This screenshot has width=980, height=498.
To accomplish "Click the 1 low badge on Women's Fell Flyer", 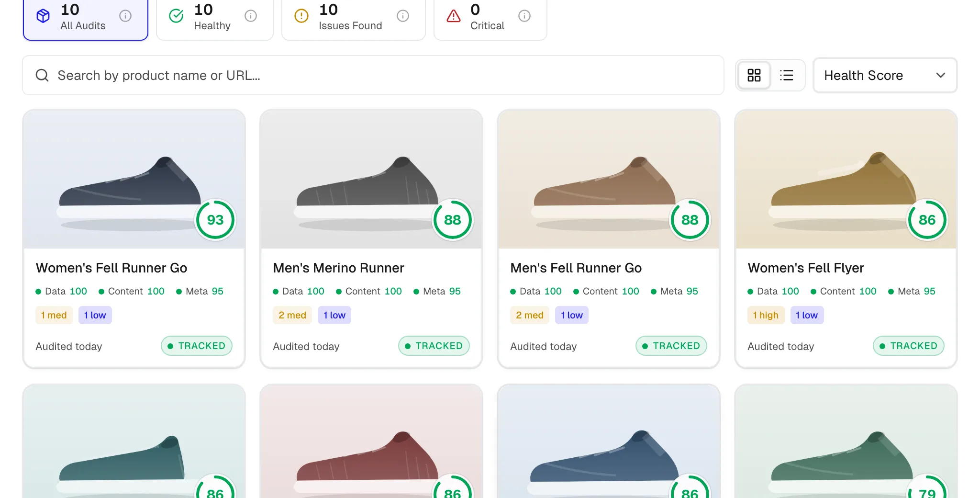I will coord(807,315).
